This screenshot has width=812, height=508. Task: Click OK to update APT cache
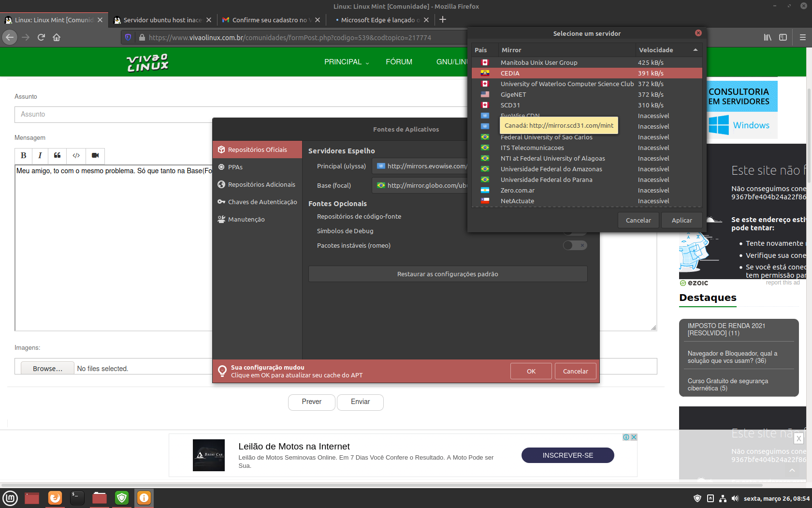[531, 371]
